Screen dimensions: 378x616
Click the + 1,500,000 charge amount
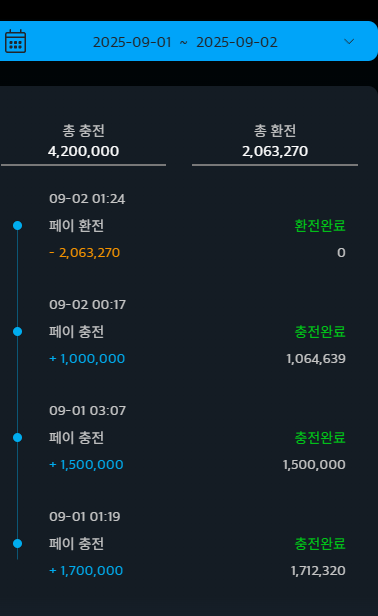(86, 465)
